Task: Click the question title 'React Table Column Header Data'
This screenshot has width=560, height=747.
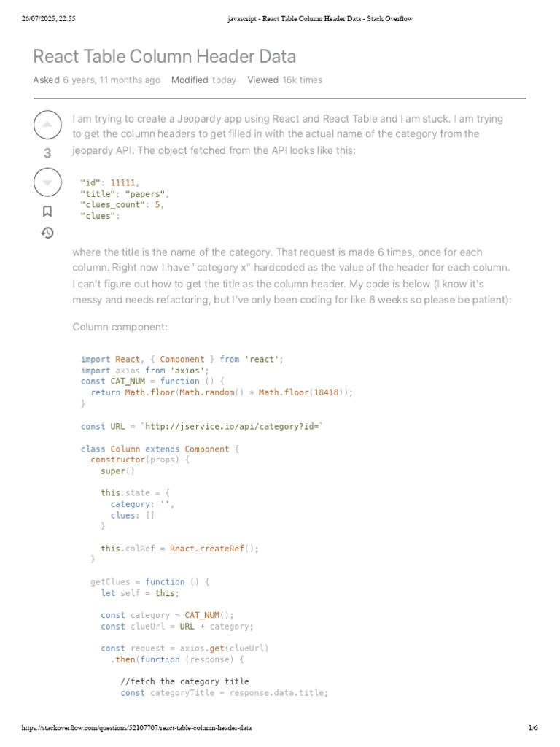Action: tap(165, 56)
